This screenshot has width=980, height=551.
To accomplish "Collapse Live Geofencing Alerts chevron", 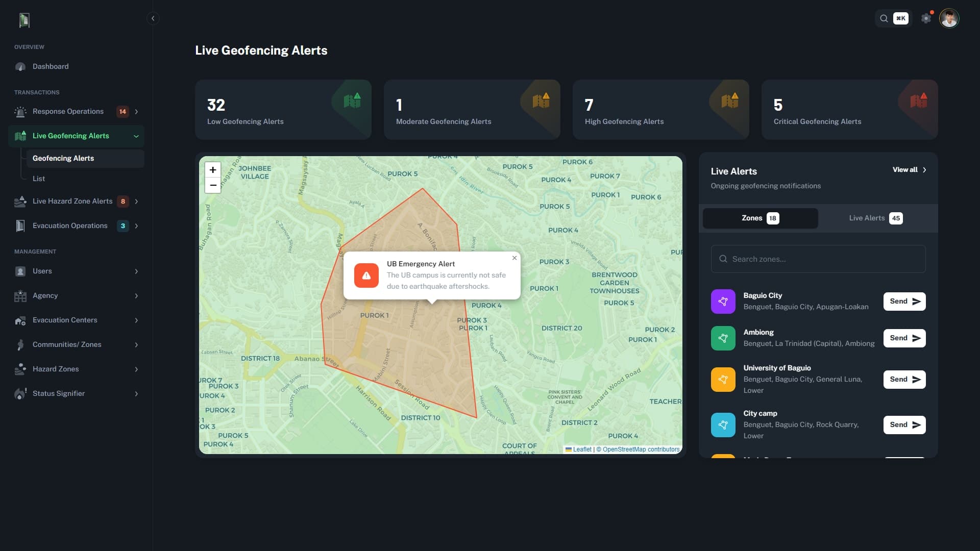I will coord(136,136).
